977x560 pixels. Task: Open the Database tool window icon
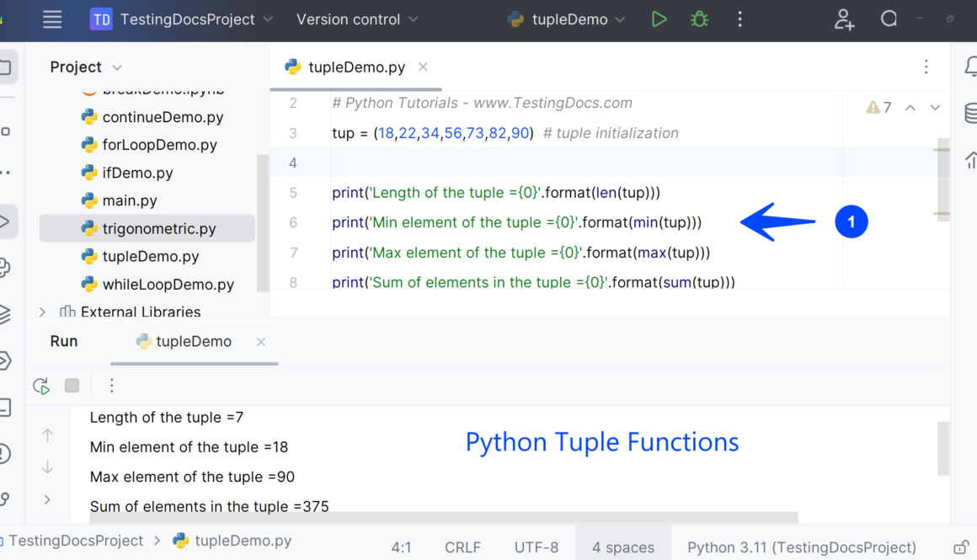click(x=970, y=113)
